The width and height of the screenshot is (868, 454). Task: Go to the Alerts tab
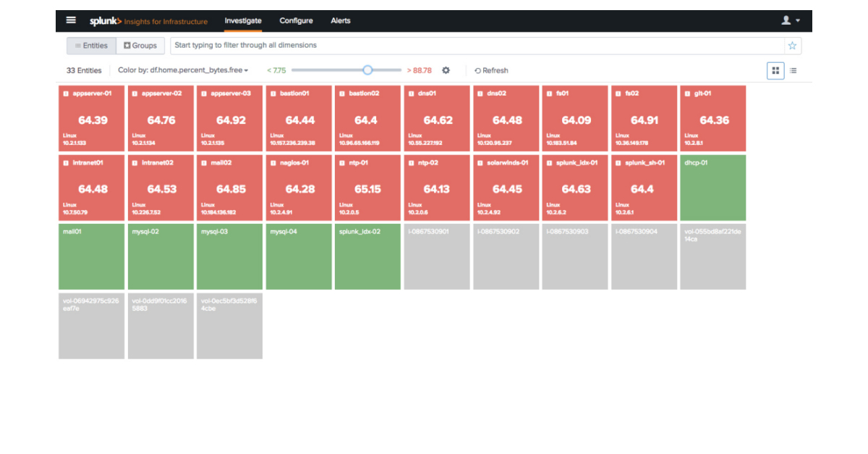click(341, 20)
